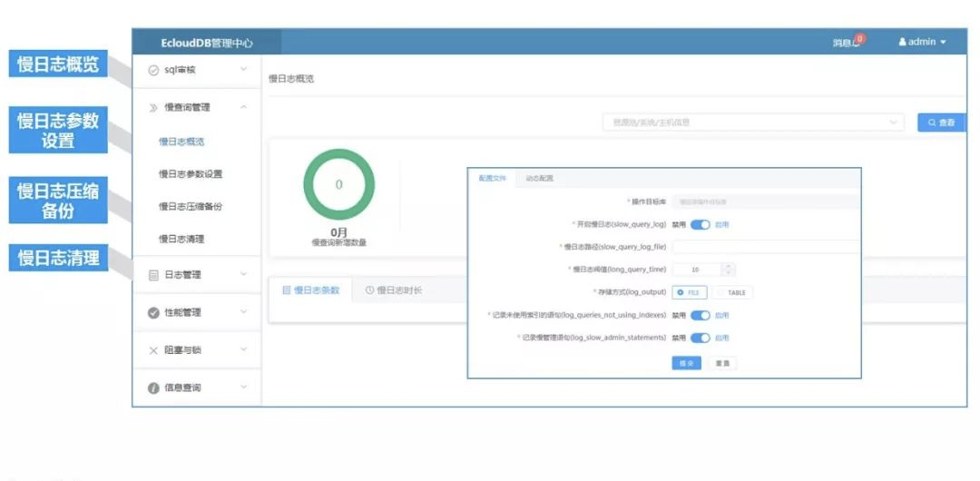Open the 操作目标库 select field

(x=766, y=201)
